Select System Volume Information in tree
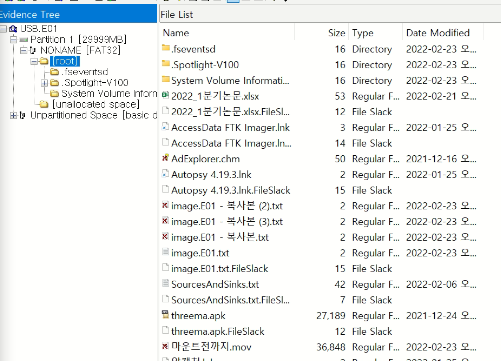 109,94
